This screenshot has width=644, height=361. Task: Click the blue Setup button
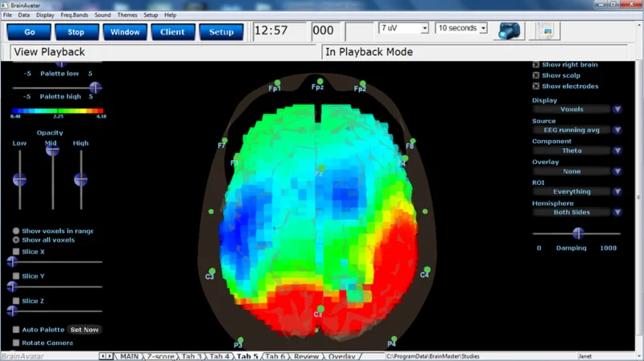pyautogui.click(x=221, y=32)
